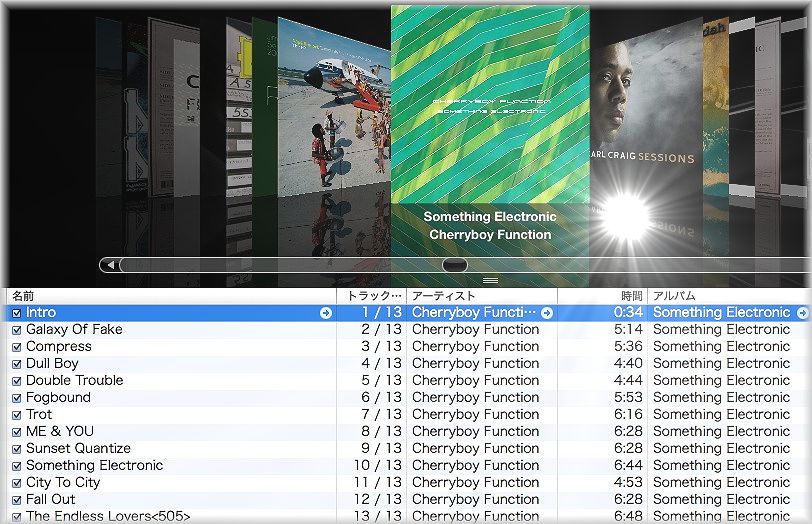Click the Cover Flow scrollbar left arrow
The height and width of the screenshot is (524, 812).
[x=110, y=265]
